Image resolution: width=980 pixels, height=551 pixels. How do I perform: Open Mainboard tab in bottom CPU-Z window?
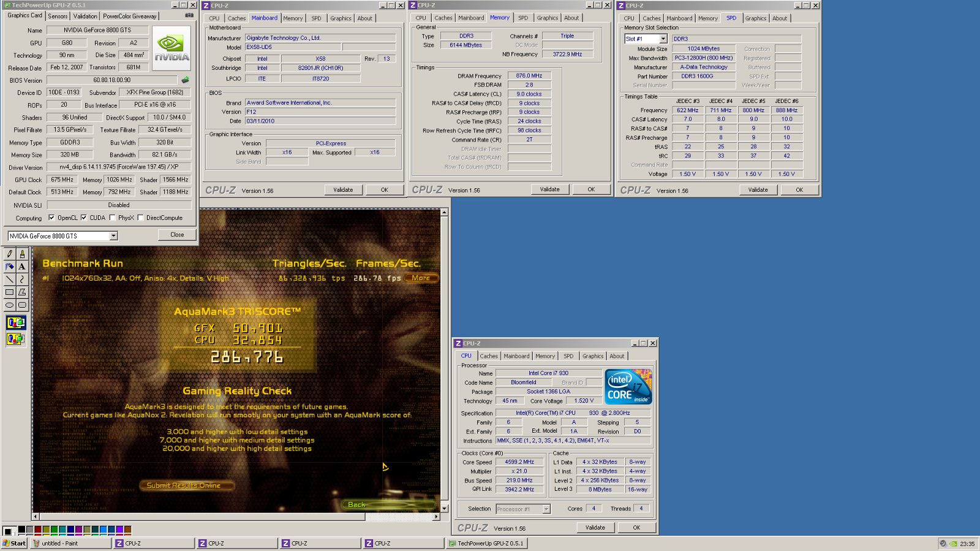516,356
